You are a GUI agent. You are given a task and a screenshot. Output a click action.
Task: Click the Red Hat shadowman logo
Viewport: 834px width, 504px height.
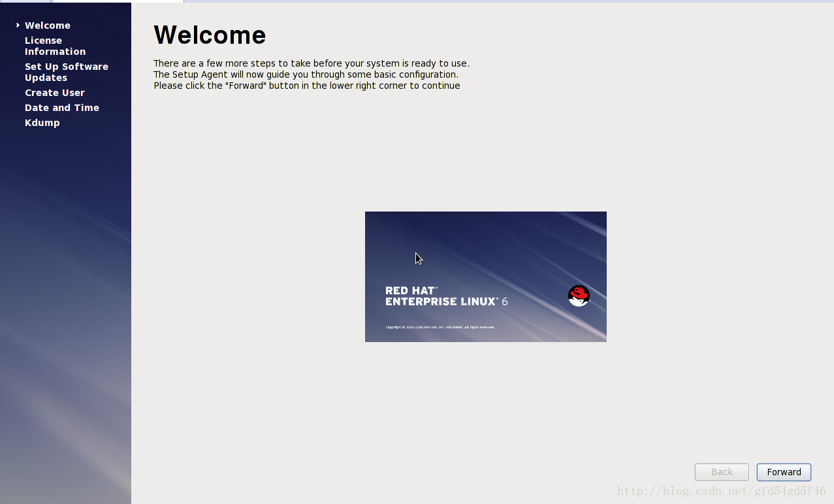(579, 296)
